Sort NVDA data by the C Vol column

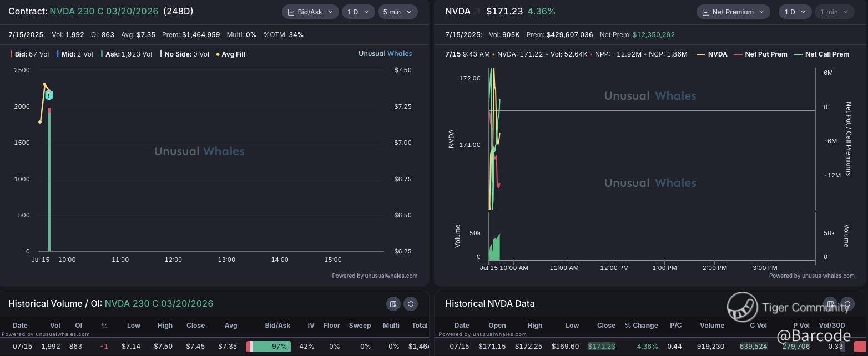click(758, 326)
